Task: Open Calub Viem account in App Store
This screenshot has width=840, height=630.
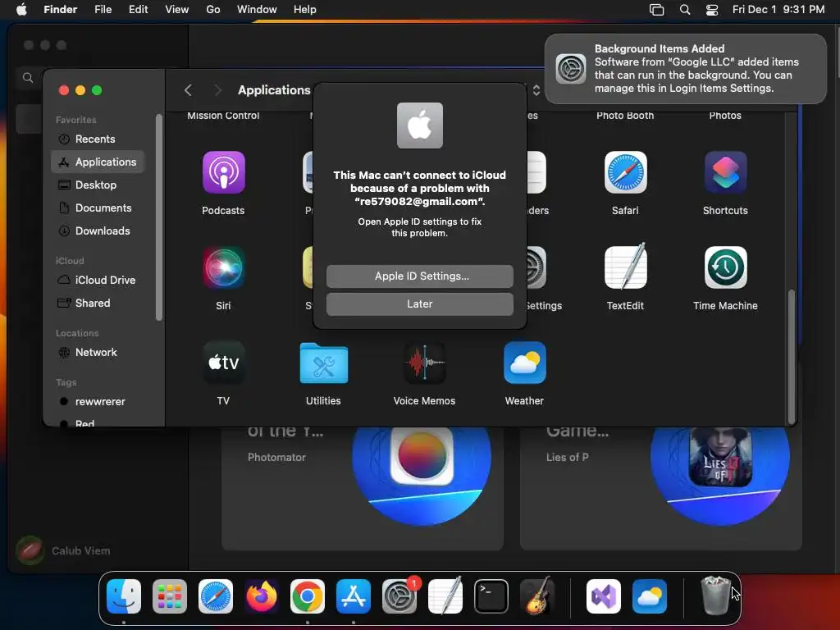Action: point(63,550)
